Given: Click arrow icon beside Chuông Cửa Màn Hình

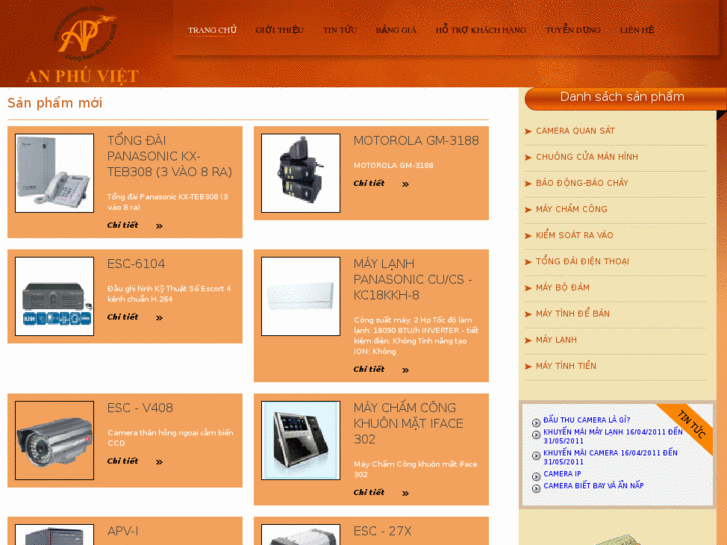Looking at the screenshot, I should pos(528,158).
